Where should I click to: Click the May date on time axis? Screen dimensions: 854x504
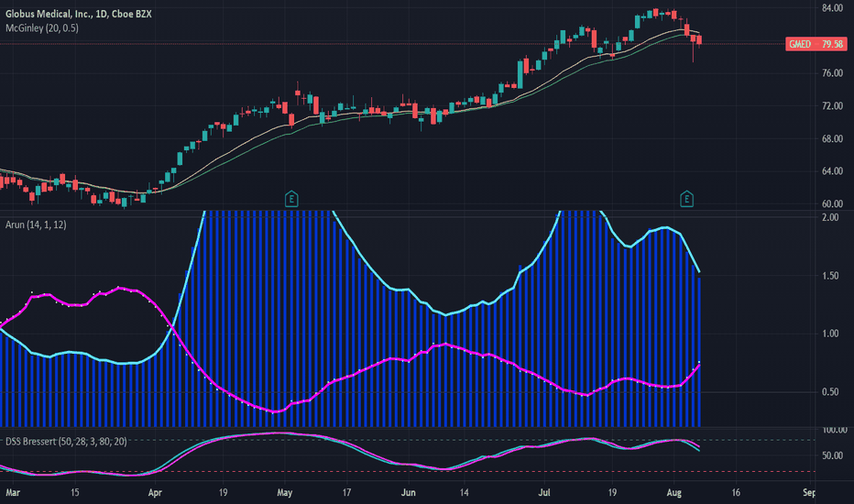tap(284, 493)
